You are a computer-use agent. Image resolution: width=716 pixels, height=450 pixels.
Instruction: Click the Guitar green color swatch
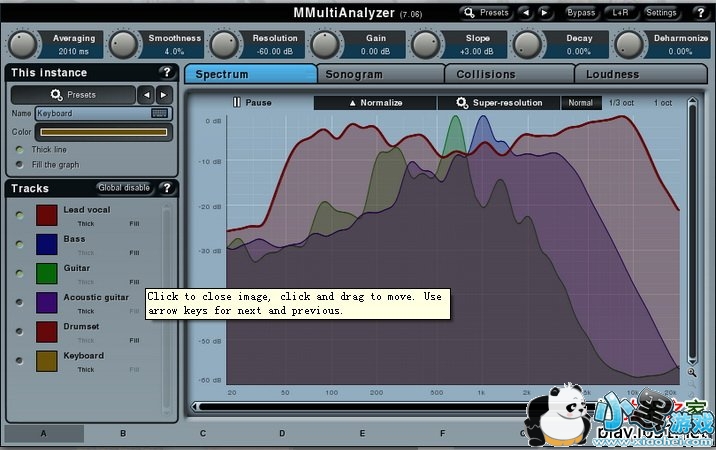pyautogui.click(x=47, y=274)
